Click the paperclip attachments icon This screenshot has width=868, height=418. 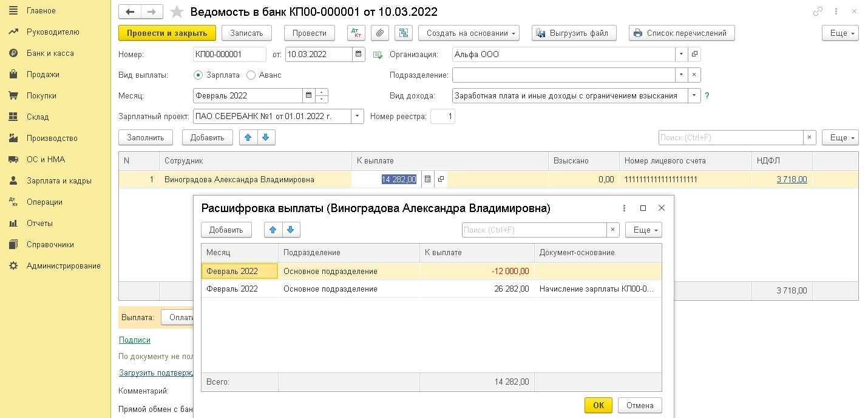(379, 33)
